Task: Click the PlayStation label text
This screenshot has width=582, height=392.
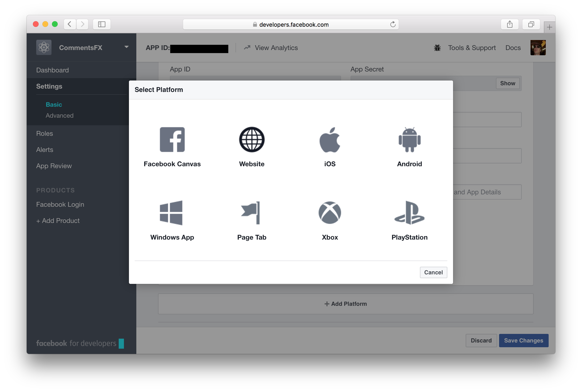Action: pos(409,237)
